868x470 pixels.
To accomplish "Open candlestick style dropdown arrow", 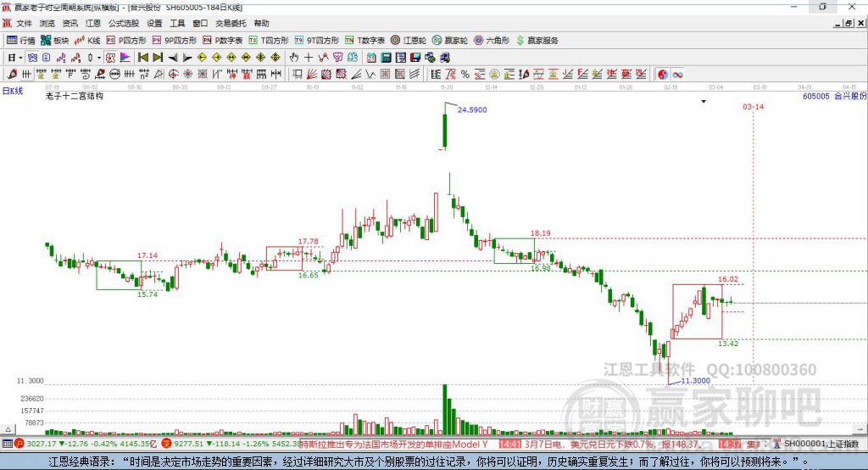I will [x=99, y=58].
